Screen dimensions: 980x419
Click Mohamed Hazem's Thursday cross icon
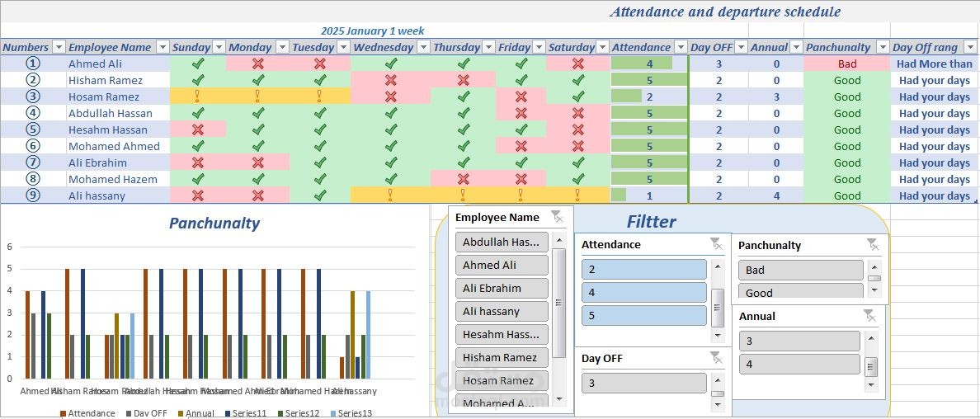463,179
